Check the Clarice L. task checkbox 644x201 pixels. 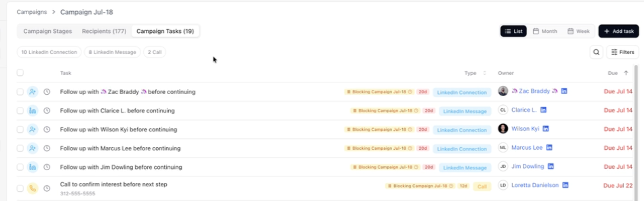[20, 111]
